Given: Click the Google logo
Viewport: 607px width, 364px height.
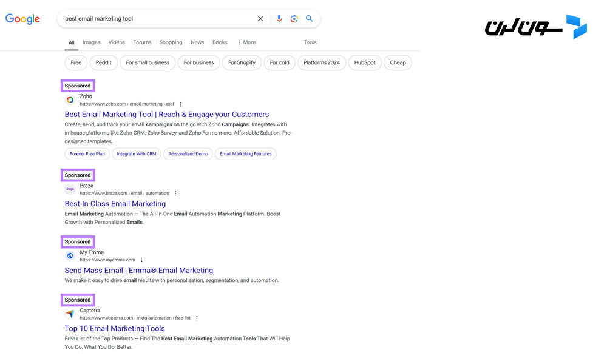Looking at the screenshot, I should click(22, 19).
